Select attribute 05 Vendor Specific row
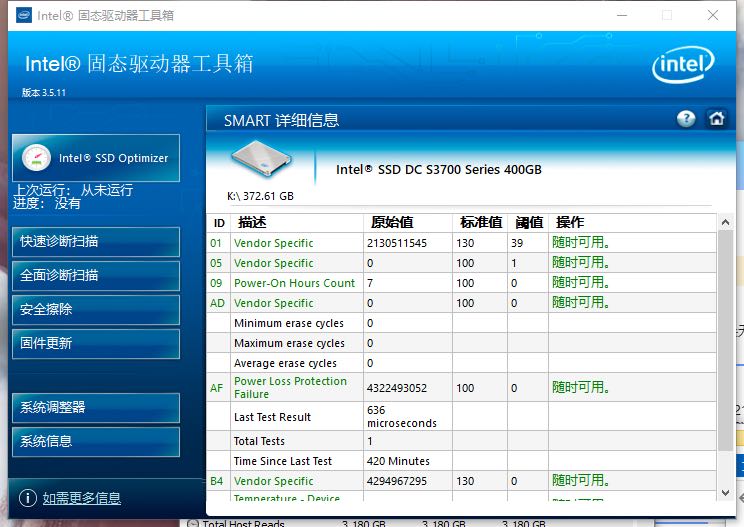Screen dimensions: 744x527 (x=461, y=263)
